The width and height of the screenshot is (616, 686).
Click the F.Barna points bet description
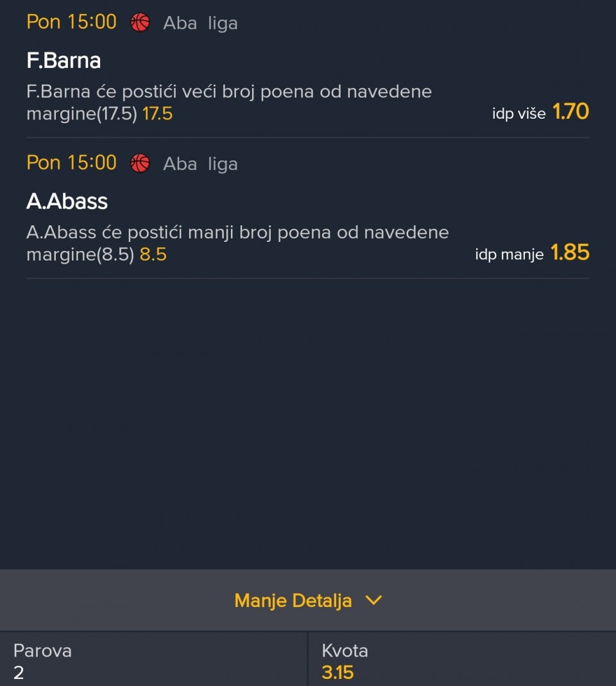point(228,92)
